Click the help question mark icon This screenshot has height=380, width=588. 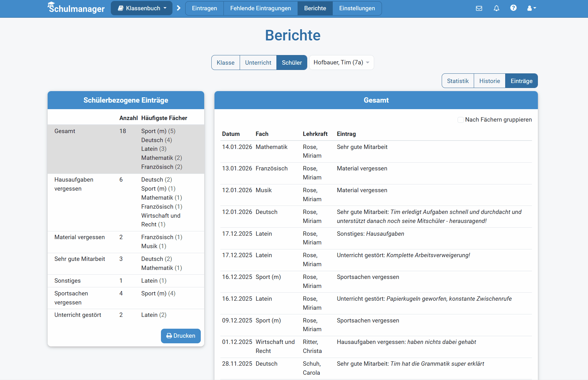tap(513, 8)
